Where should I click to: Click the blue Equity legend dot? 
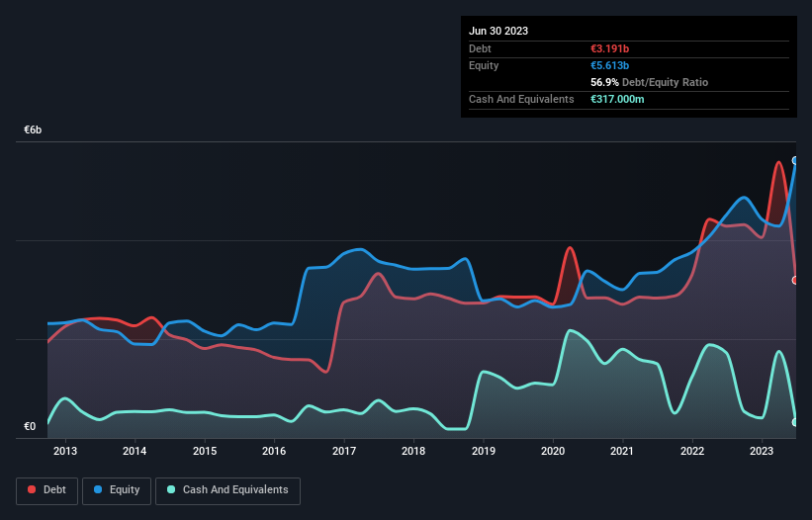(x=98, y=489)
